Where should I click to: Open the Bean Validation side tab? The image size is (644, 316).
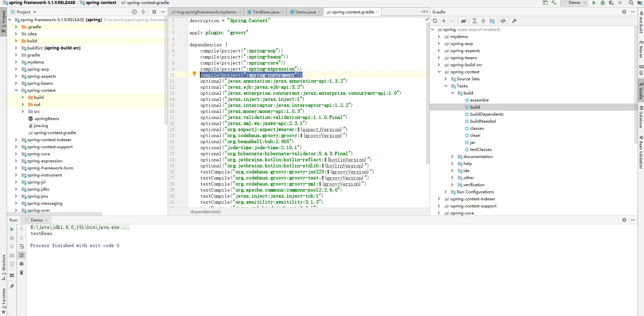point(641,152)
